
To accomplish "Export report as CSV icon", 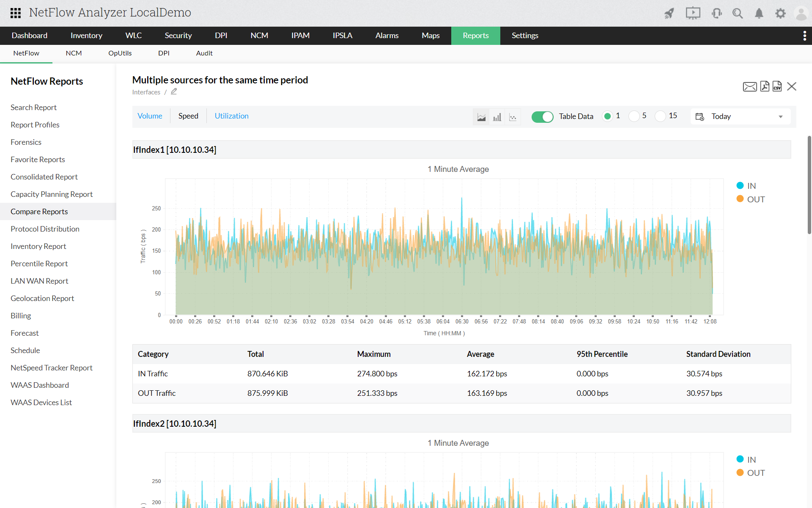I will 777,86.
